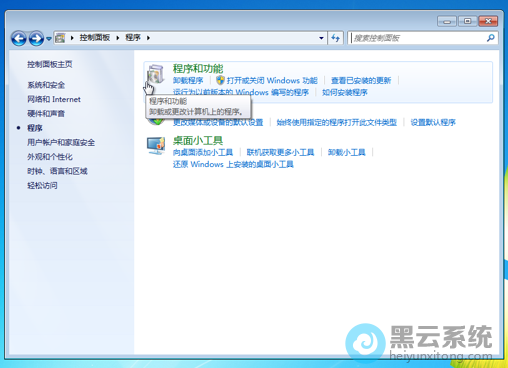Minimize the Control Panel window
This screenshot has width=508, height=368.
(x=447, y=21)
